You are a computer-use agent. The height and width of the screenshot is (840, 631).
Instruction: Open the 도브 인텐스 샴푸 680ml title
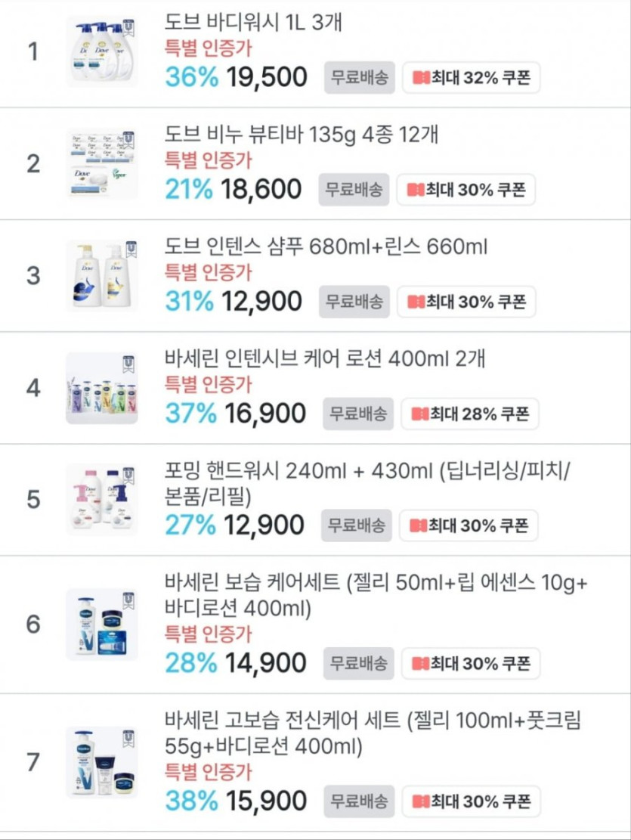pos(326,247)
